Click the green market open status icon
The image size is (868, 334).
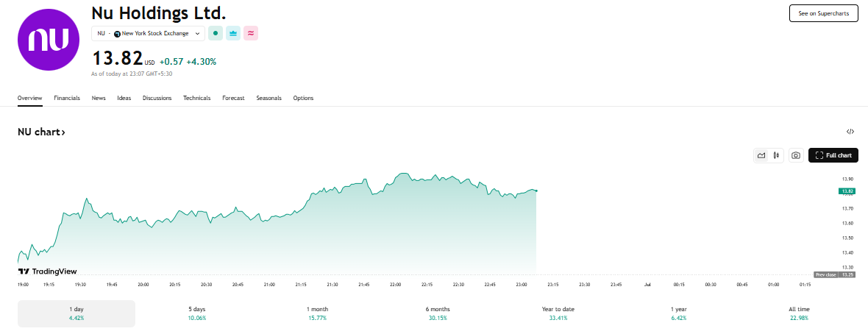pos(215,33)
